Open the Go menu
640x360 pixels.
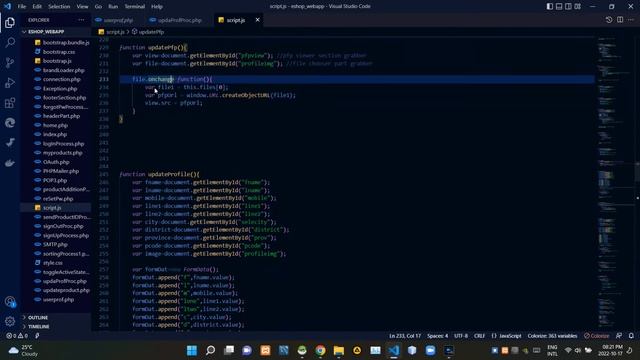coord(98,7)
